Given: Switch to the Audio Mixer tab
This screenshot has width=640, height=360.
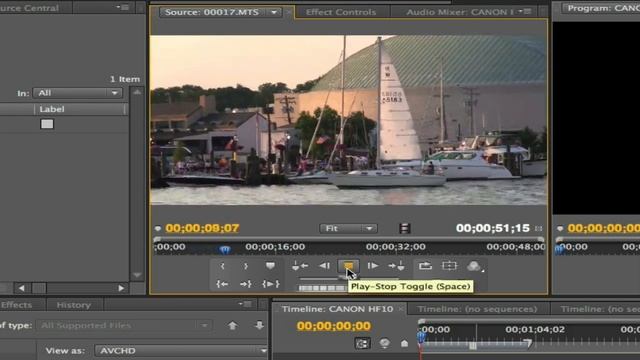Looking at the screenshot, I should [460, 12].
